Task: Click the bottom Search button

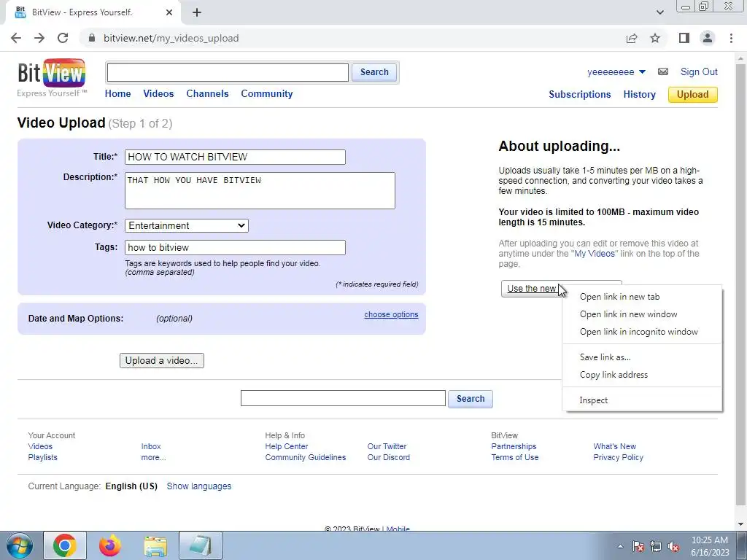Action: pos(471,399)
